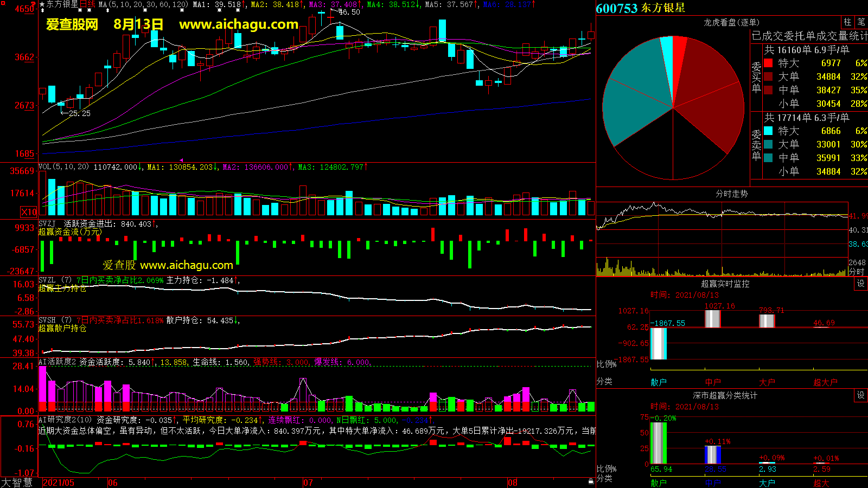The image size is (868, 488).
Task: Select the 龙虎看盘(逐单) panel title
Action: (x=731, y=22)
